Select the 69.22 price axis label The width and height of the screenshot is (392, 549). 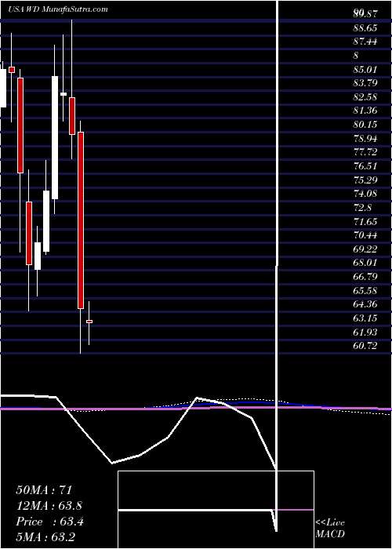[x=365, y=249]
